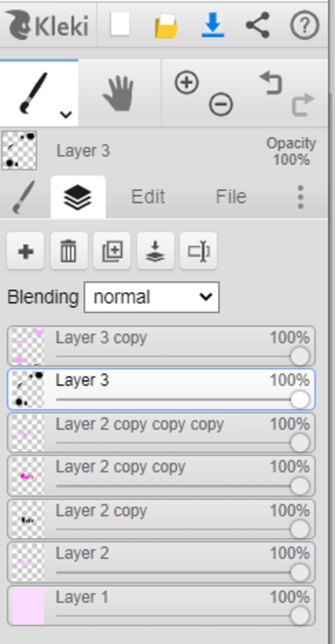The width and height of the screenshot is (335, 644).
Task: Select the Layer 2 copy copy thumbnail
Action: (x=28, y=476)
